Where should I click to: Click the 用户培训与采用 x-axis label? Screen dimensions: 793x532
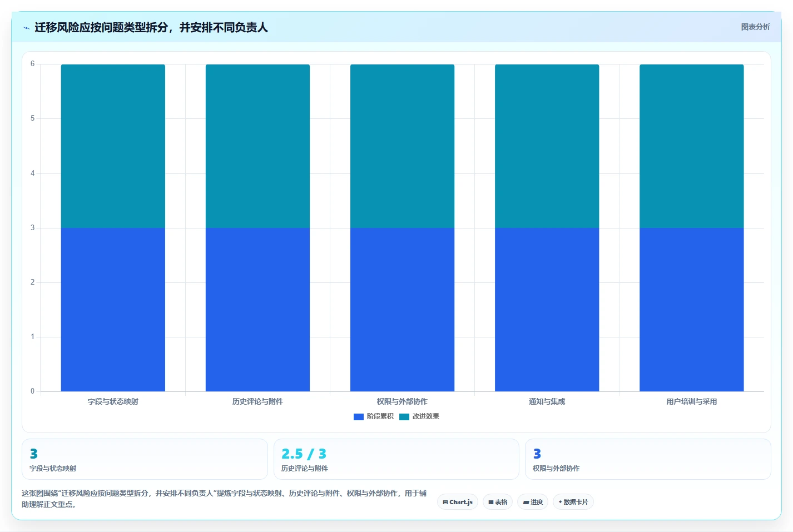click(692, 401)
